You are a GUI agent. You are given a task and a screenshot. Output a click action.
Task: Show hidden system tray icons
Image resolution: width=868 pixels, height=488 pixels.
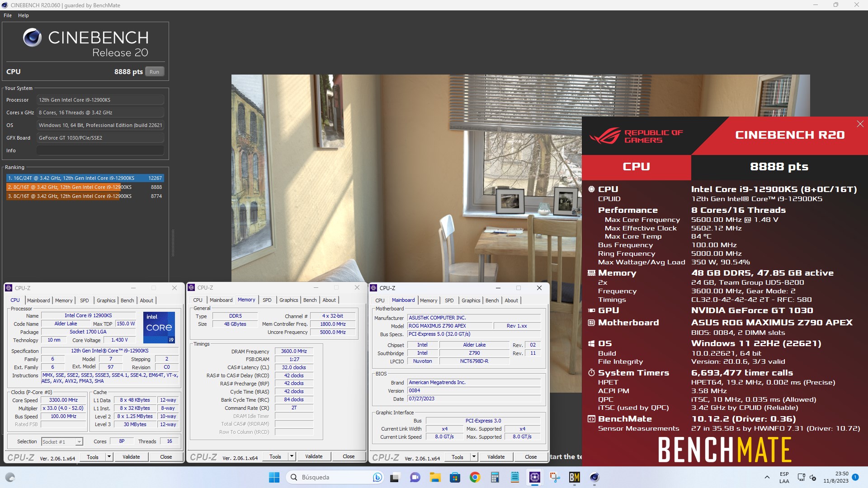pyautogui.click(x=767, y=477)
